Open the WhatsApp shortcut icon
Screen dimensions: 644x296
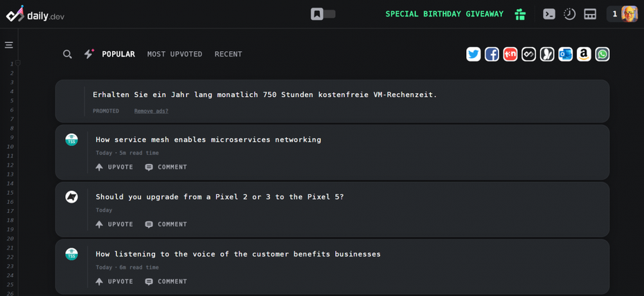(x=602, y=54)
